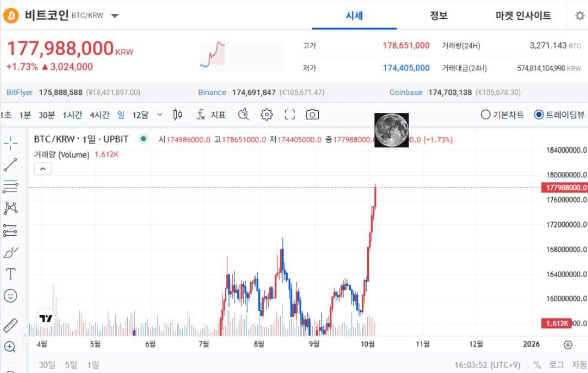
Task: Open chart settings gear in toolbar
Action: [x=267, y=115]
